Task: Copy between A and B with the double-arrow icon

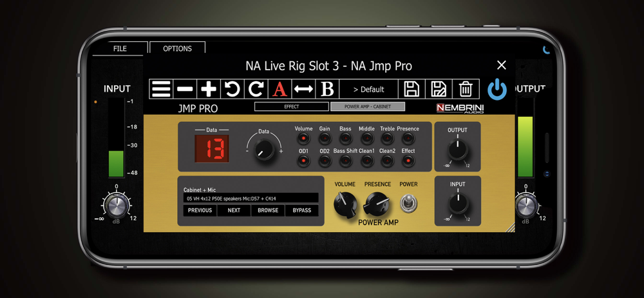Action: pos(303,89)
